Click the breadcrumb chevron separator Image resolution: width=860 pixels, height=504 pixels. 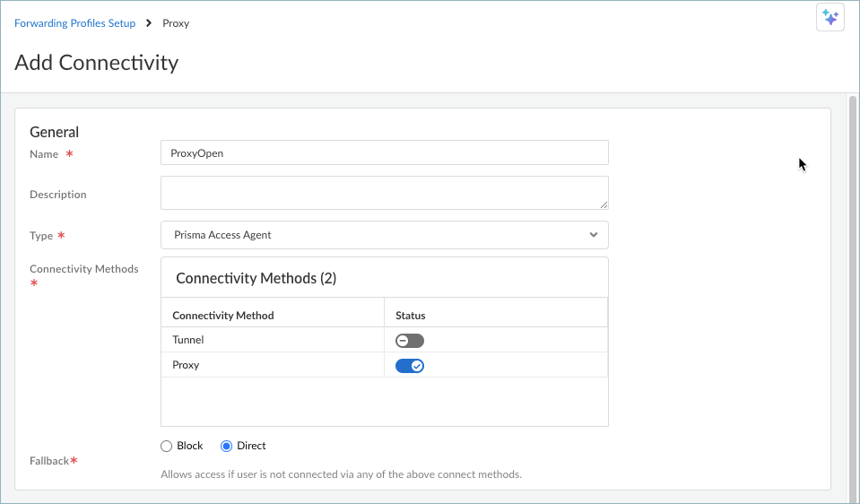(149, 23)
